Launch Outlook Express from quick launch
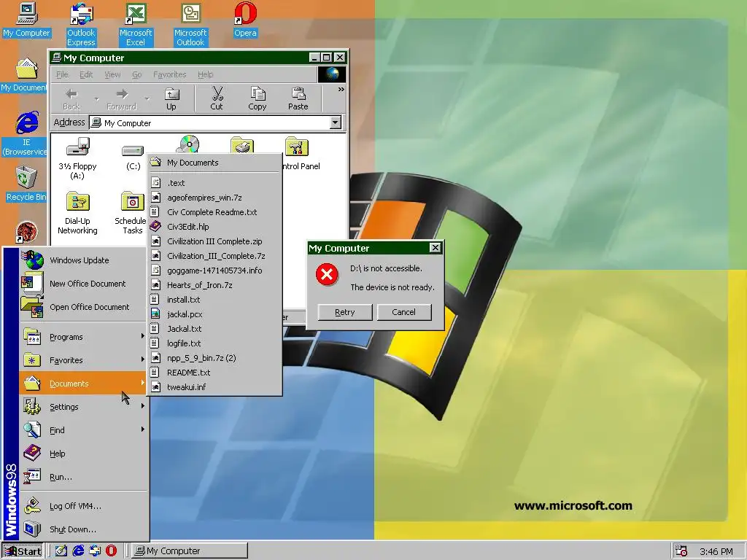 click(x=95, y=551)
